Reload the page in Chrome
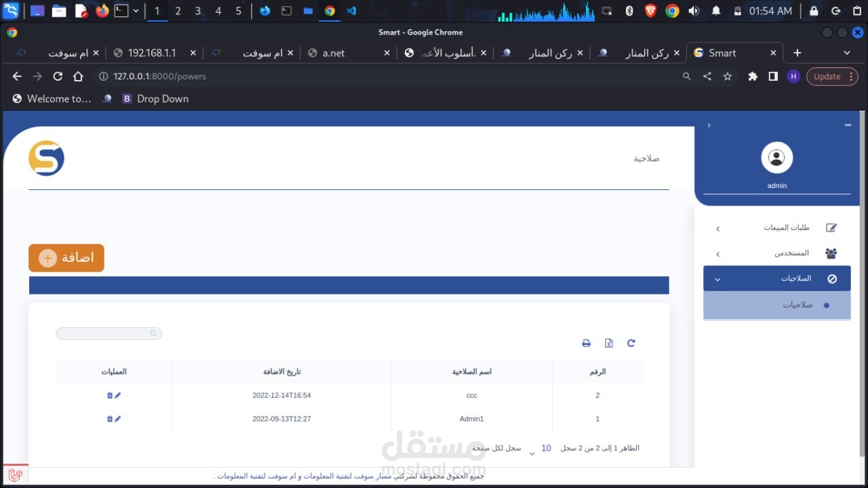 point(58,77)
